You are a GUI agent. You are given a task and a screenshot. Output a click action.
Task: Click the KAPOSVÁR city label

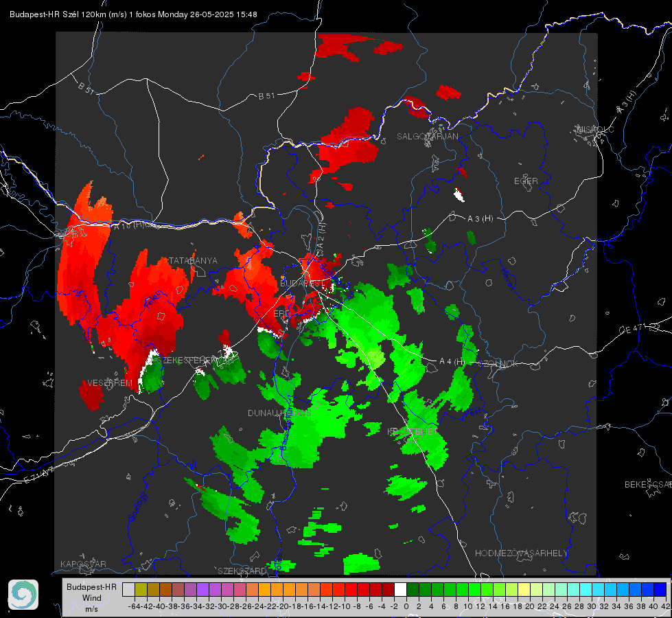click(x=83, y=564)
